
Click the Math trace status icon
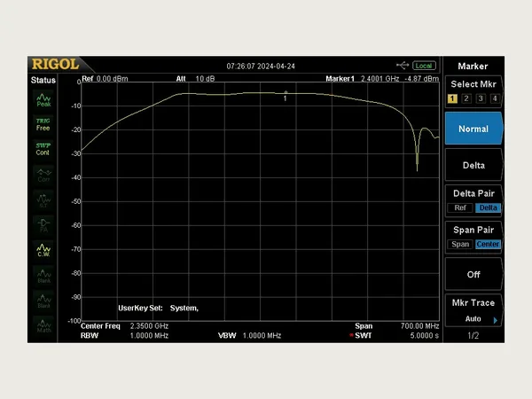pyautogui.click(x=43, y=325)
